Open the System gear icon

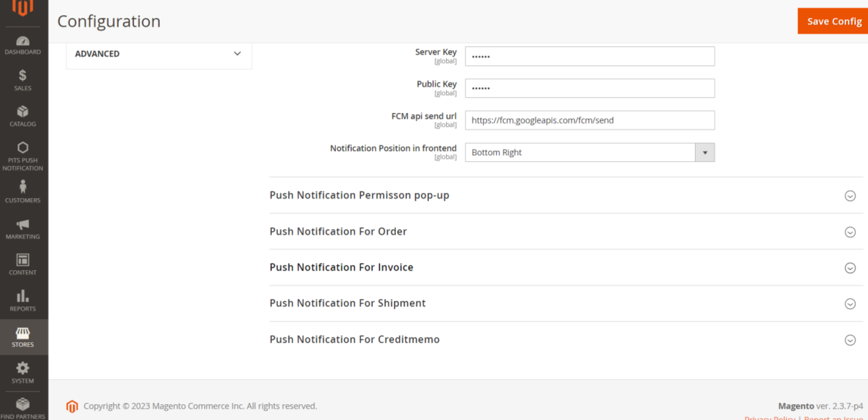tap(23, 368)
